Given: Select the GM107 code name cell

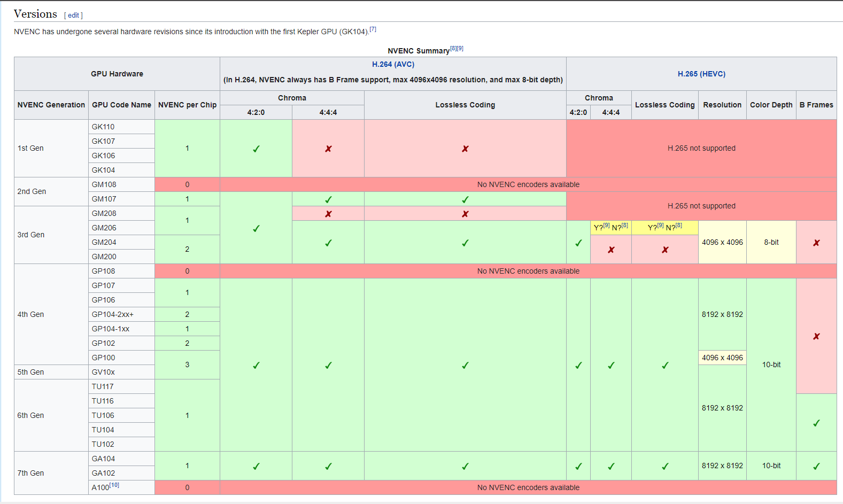Looking at the screenshot, I should (x=121, y=199).
